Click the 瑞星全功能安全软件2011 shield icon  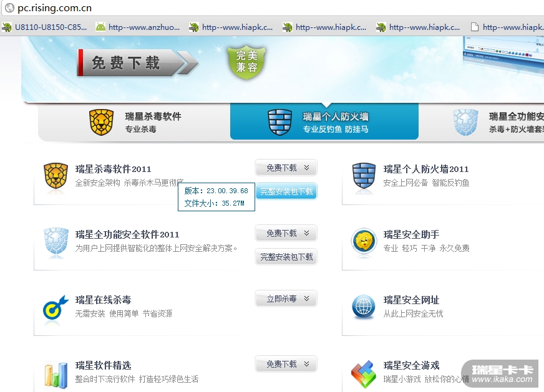pos(56,241)
